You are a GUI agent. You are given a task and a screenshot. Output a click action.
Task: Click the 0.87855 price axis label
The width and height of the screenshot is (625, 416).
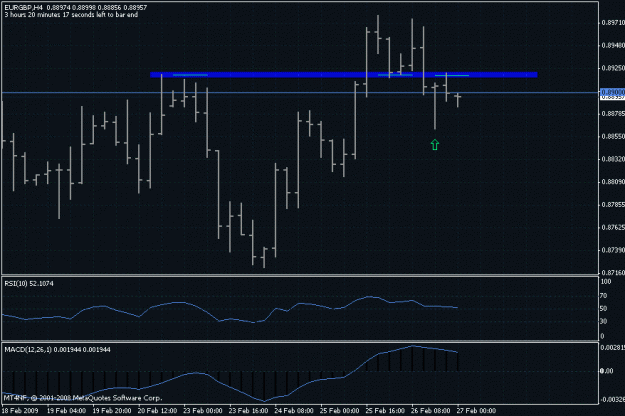click(613, 204)
